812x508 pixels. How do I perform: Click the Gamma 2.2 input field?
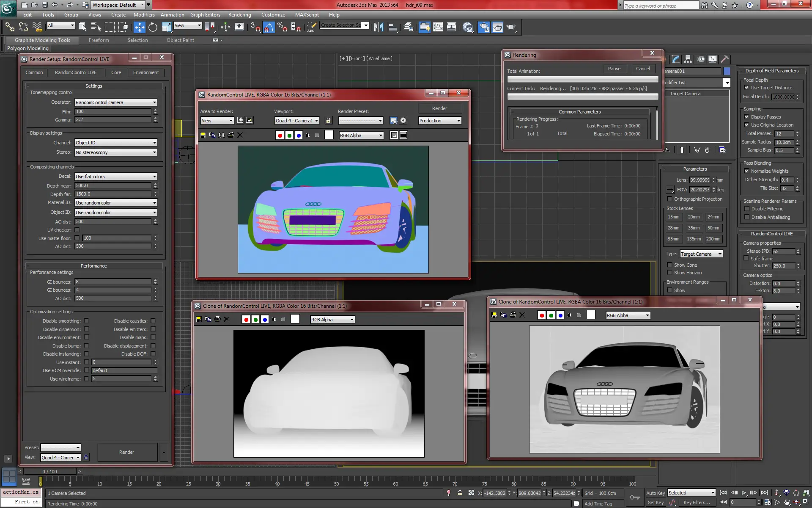pos(113,120)
